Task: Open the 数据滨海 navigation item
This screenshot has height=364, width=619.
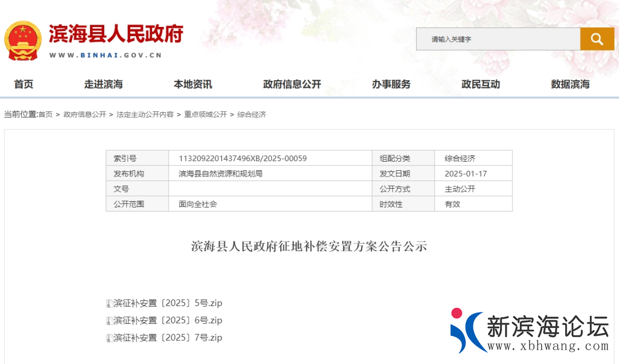Action: (570, 84)
